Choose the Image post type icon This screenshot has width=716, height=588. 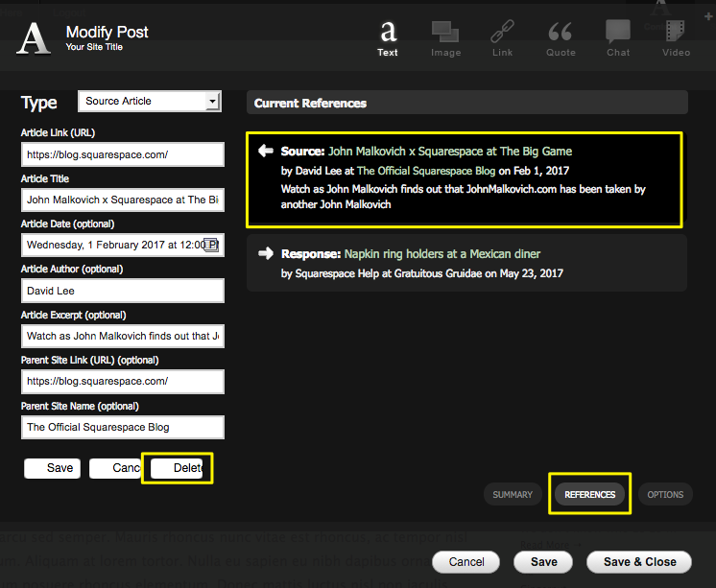(445, 36)
